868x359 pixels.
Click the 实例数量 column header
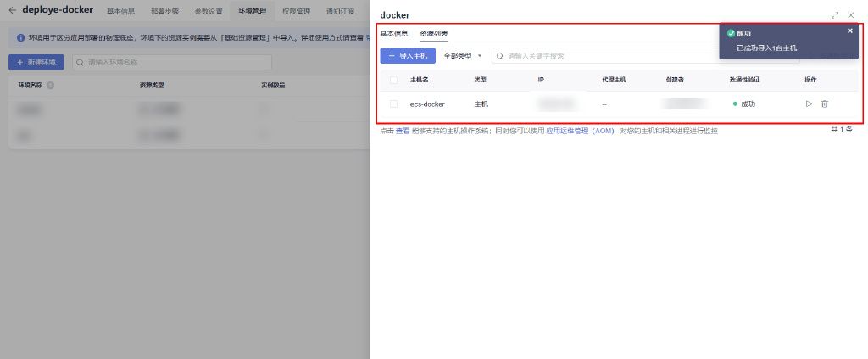pos(274,86)
